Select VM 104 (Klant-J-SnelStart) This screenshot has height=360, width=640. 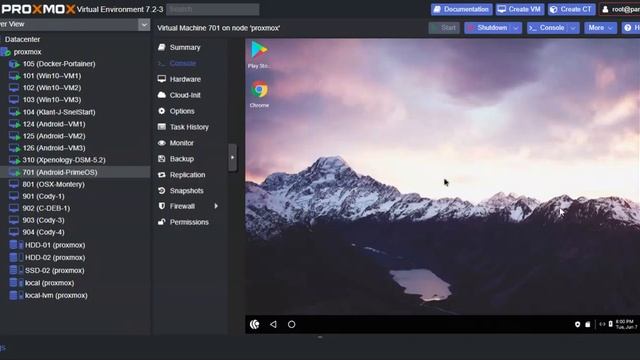59,112
